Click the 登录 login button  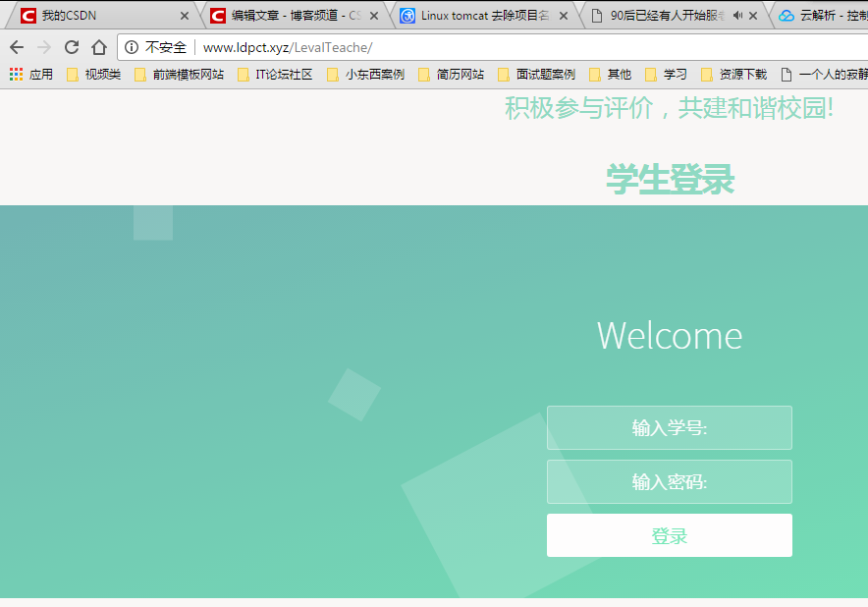[x=669, y=534]
